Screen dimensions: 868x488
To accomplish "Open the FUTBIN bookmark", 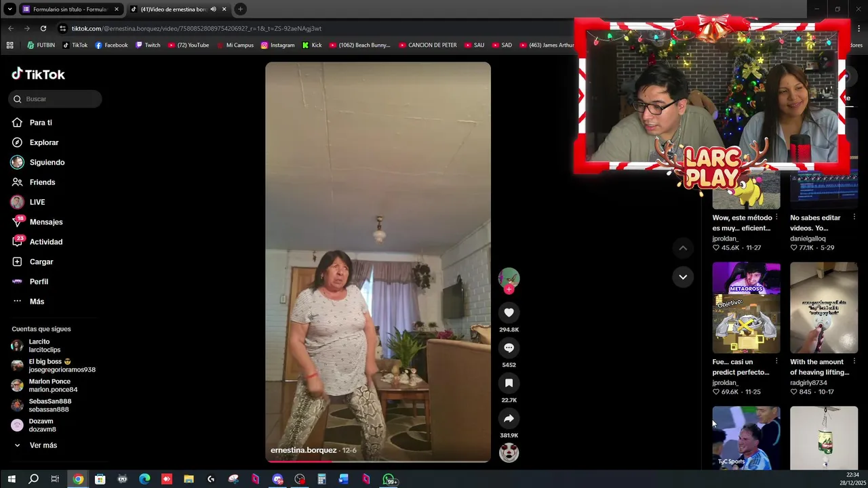I will (41, 45).
